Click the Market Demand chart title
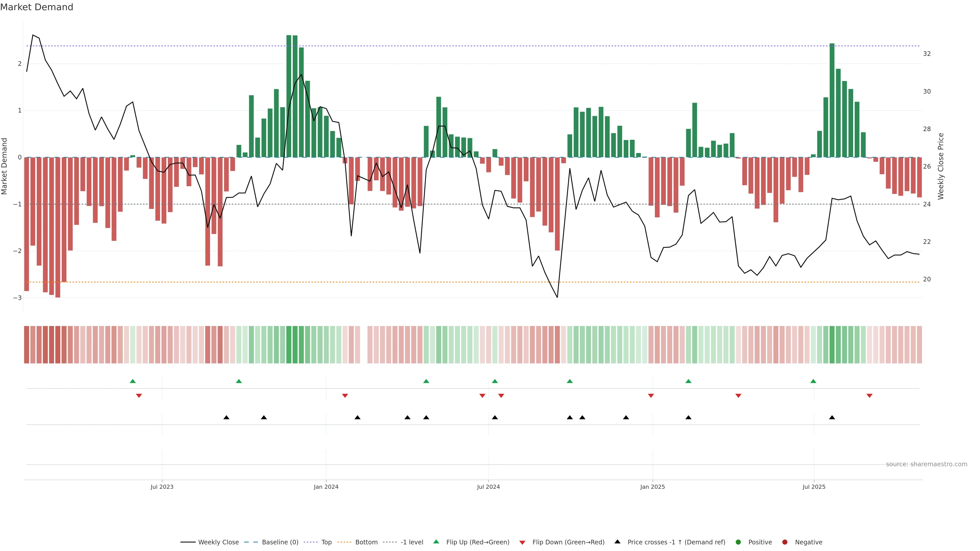This screenshot has height=551, width=980. point(36,7)
